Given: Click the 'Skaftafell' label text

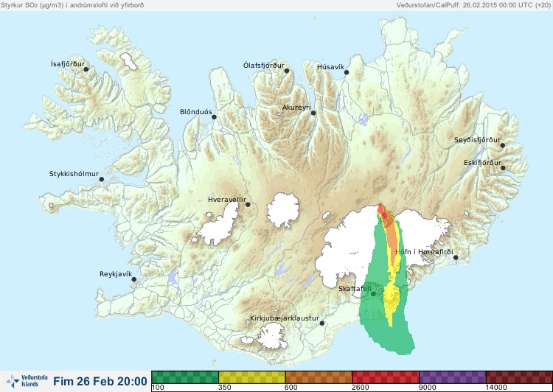Looking at the screenshot, I should 355,289.
